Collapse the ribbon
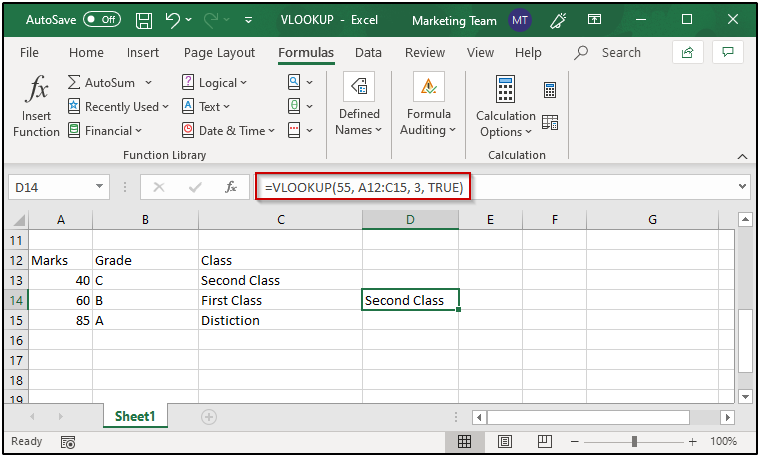 (742, 156)
